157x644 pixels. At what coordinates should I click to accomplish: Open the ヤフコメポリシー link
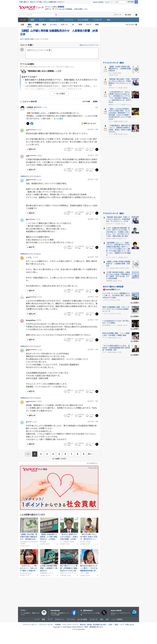[92, 463]
